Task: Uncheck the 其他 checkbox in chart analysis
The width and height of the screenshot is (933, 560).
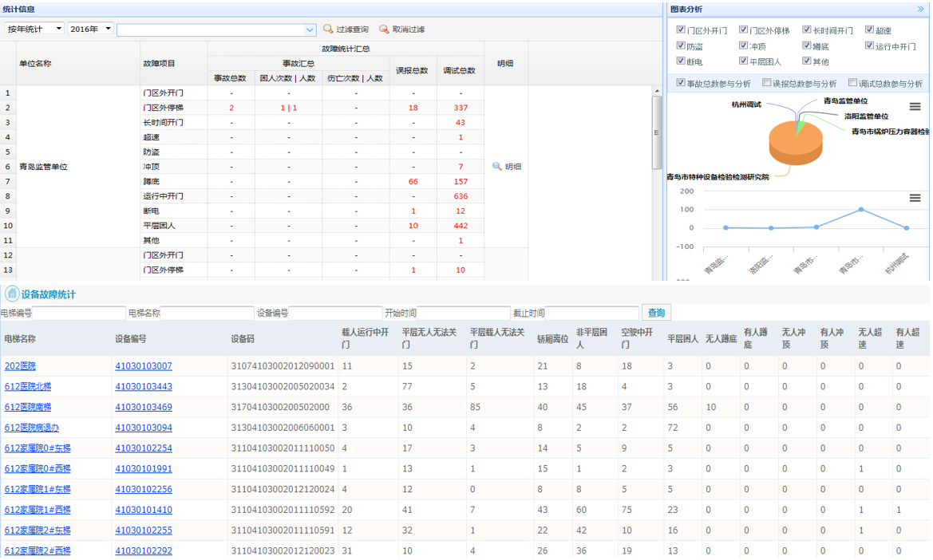Action: [806, 61]
